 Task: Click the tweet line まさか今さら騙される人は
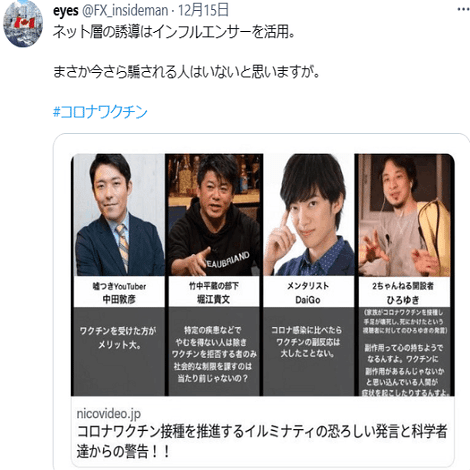pyautogui.click(x=186, y=72)
